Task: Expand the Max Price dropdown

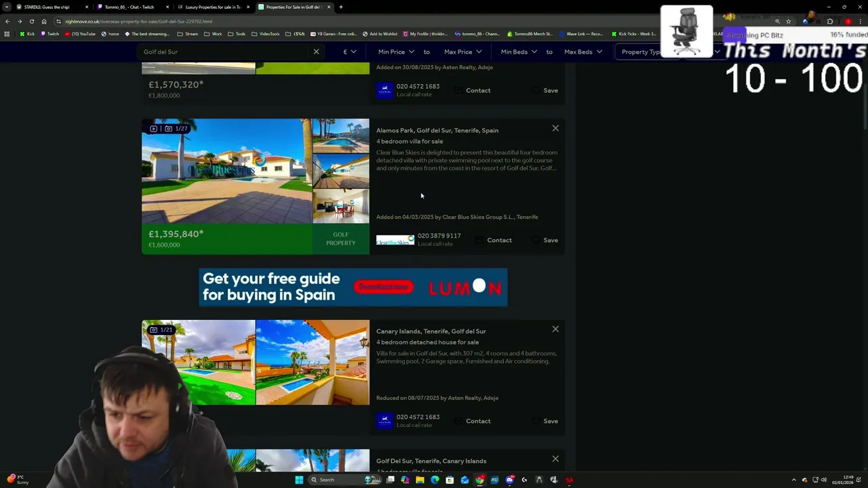Action: click(463, 52)
